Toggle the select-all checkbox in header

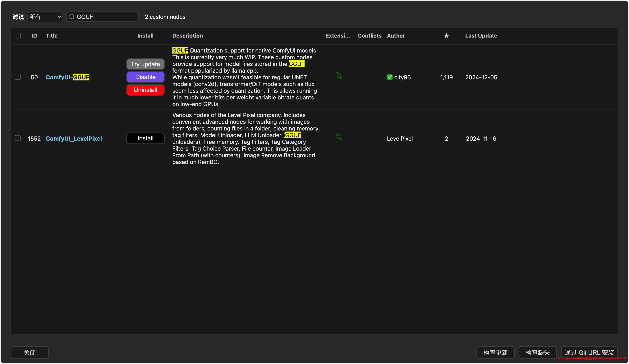tap(18, 36)
